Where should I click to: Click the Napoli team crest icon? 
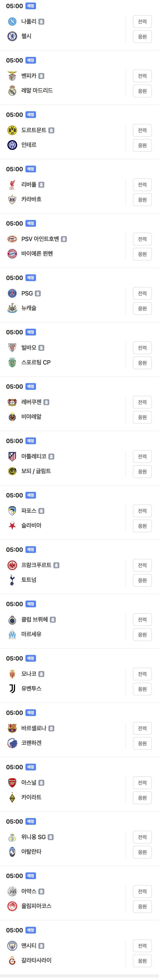click(x=12, y=22)
